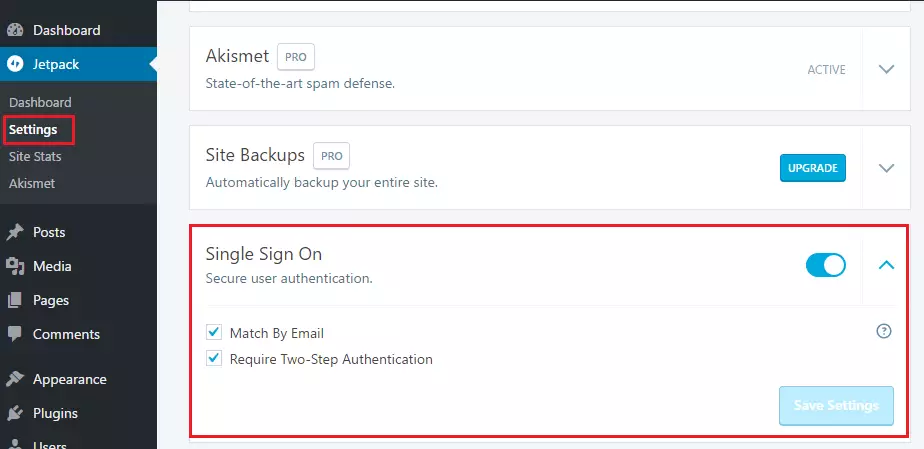924x449 pixels.
Task: Click the Jetpack logo icon
Action: click(x=15, y=64)
